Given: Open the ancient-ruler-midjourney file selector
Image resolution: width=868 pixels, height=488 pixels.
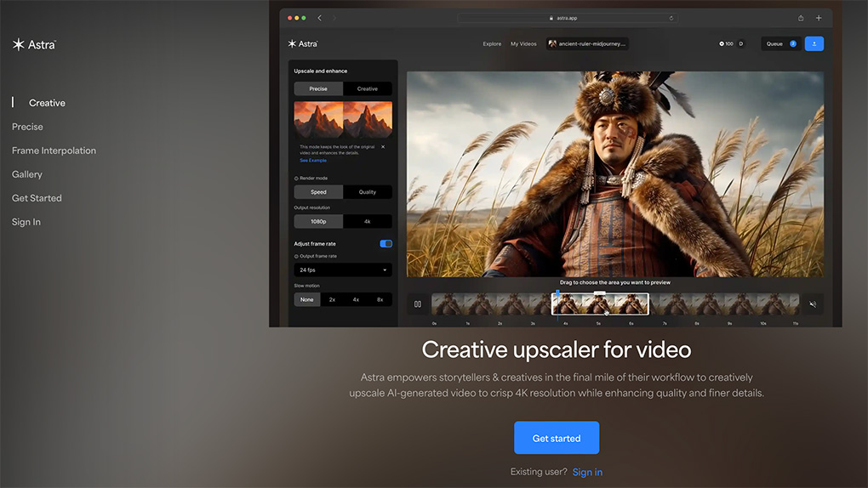Looking at the screenshot, I should click(x=587, y=43).
